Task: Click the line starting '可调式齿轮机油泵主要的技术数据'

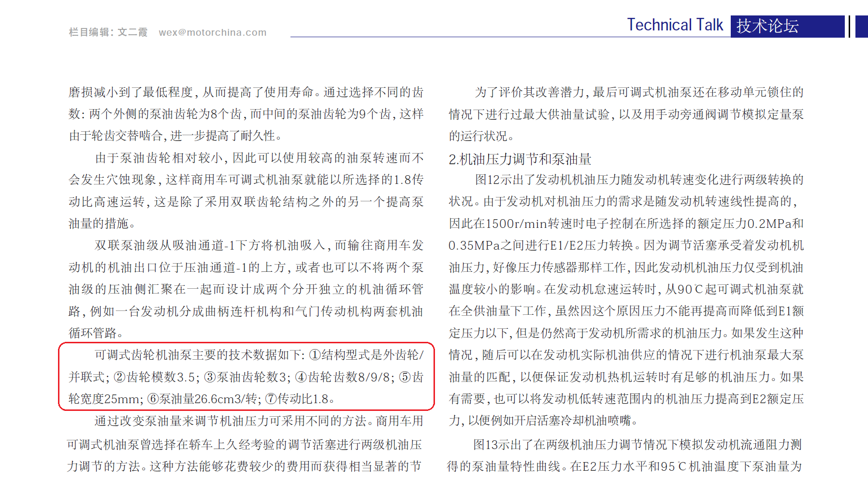Action: pos(259,355)
